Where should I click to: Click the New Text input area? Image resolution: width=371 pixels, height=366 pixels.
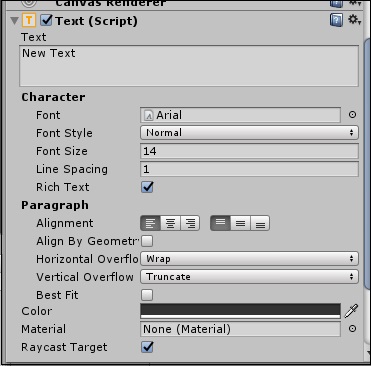click(189, 66)
